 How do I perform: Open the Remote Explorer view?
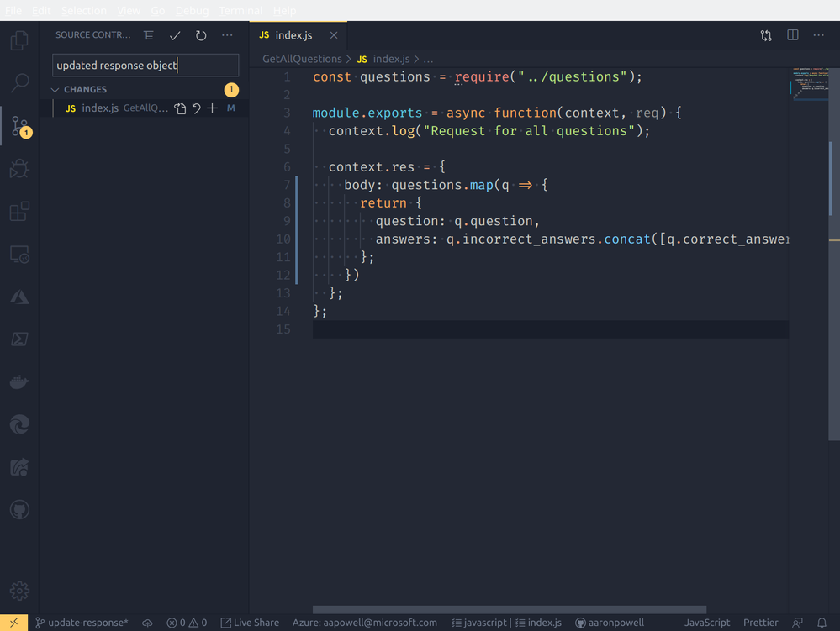19,255
